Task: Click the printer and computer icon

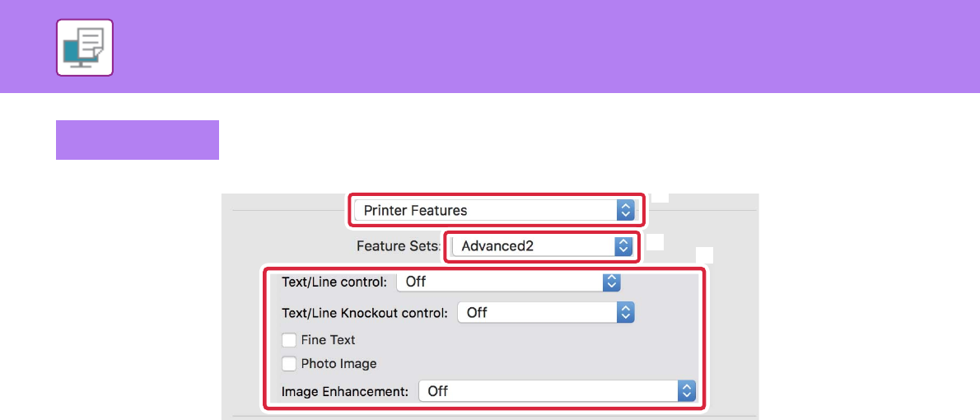Action: click(x=85, y=48)
